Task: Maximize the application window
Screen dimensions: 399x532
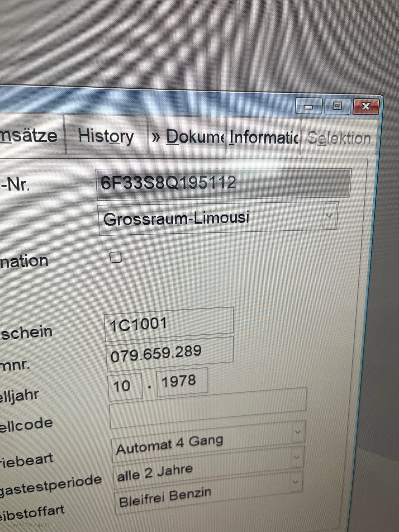Action: tap(337, 106)
